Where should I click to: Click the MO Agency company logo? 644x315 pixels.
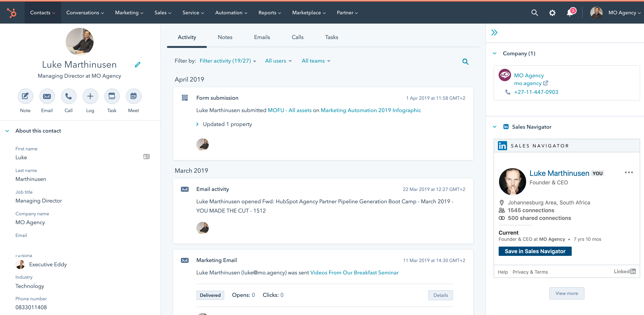click(x=505, y=75)
